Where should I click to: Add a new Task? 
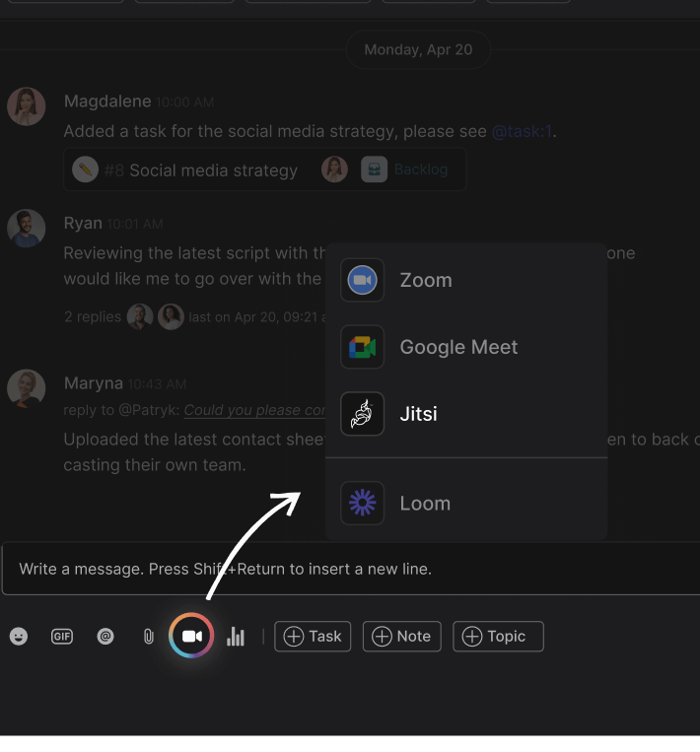pyautogui.click(x=313, y=637)
